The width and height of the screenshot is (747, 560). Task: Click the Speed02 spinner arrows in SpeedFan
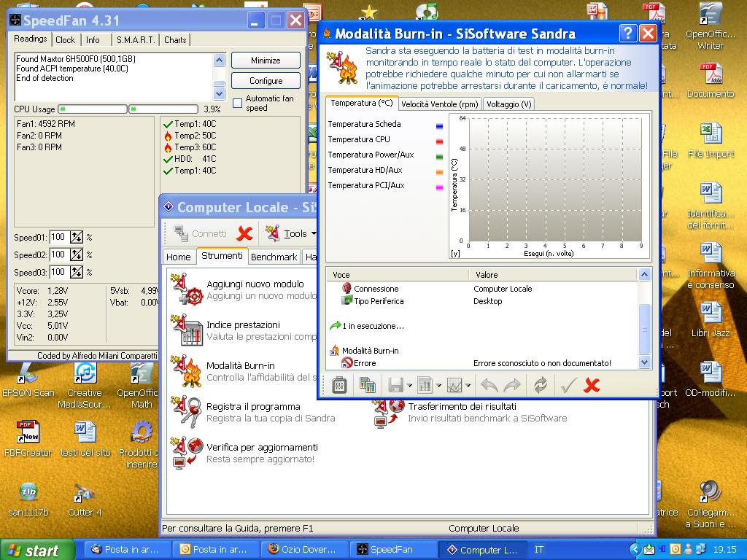[x=77, y=254]
